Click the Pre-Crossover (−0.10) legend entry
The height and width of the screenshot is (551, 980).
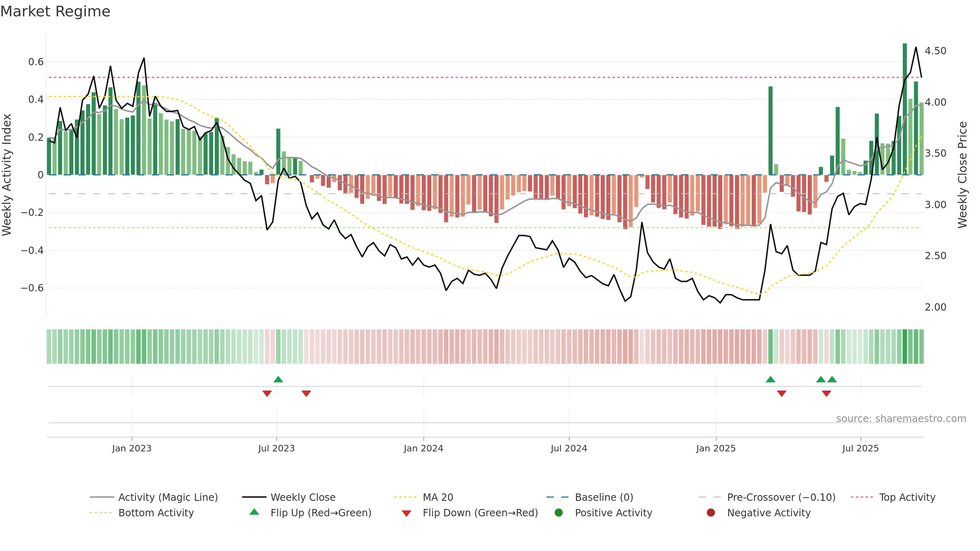tap(767, 497)
